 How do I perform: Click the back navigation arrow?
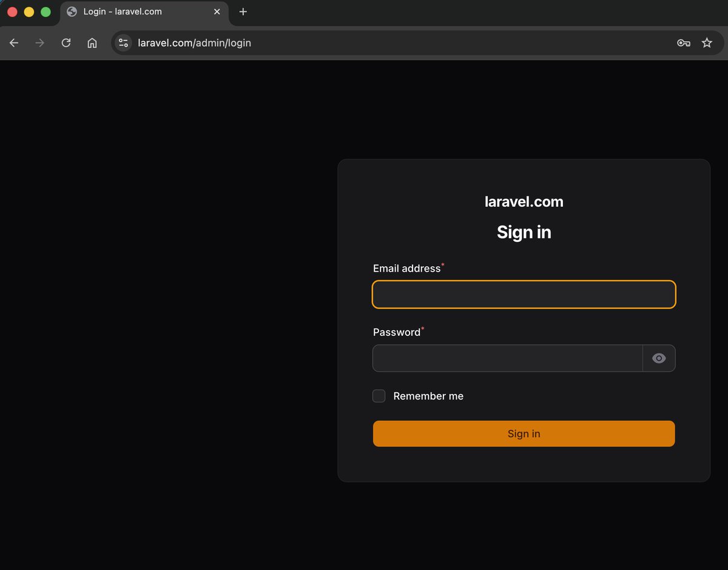(13, 42)
